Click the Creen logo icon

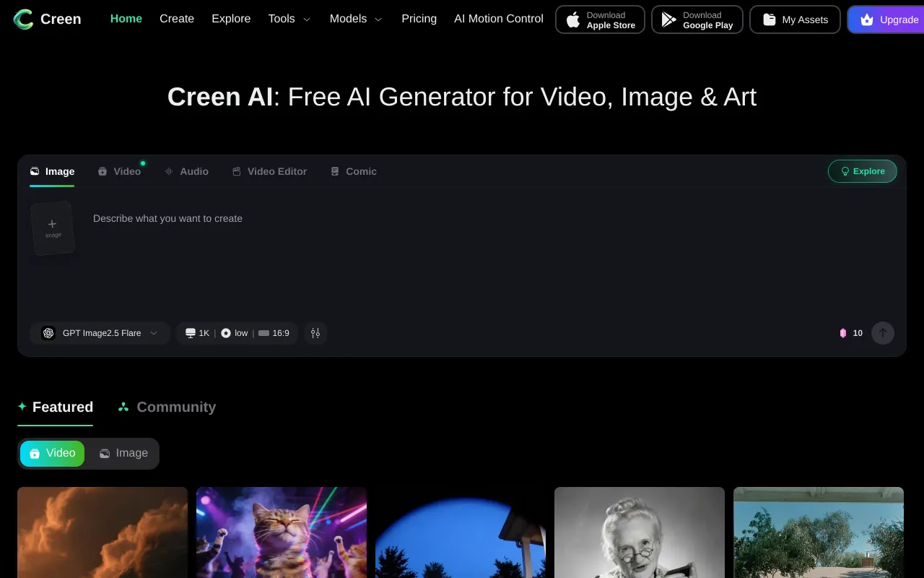click(x=23, y=20)
